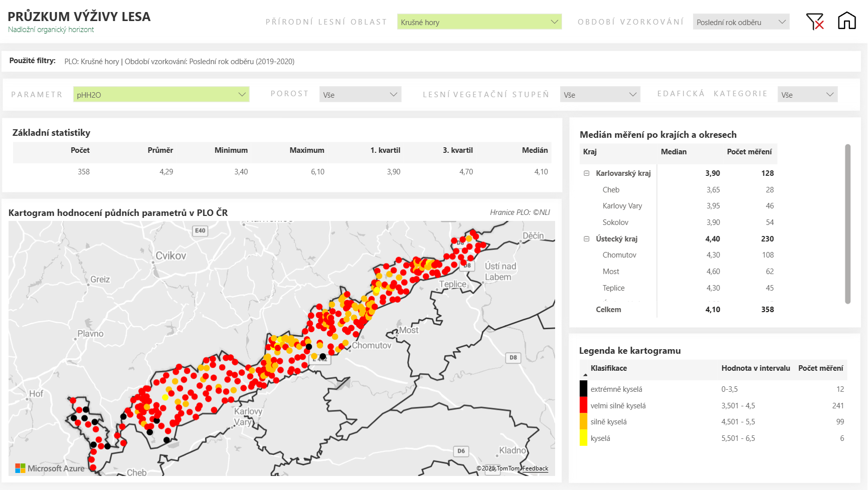This screenshot has height=490, width=868.
Task: Open the Edafická kategorie dropdown
Action: coord(807,94)
